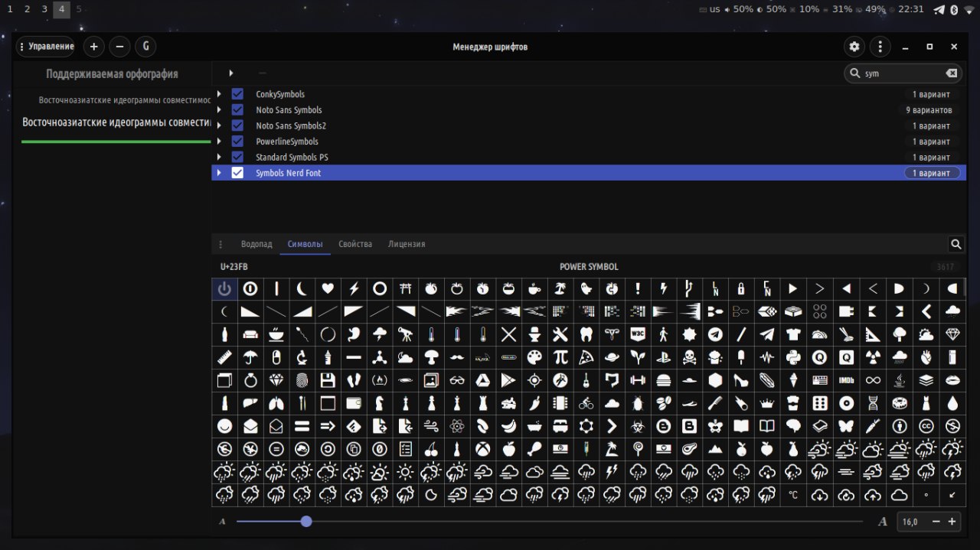Screen dimensions: 980x550
Task: Pick the mustache glyph
Action: (457, 357)
